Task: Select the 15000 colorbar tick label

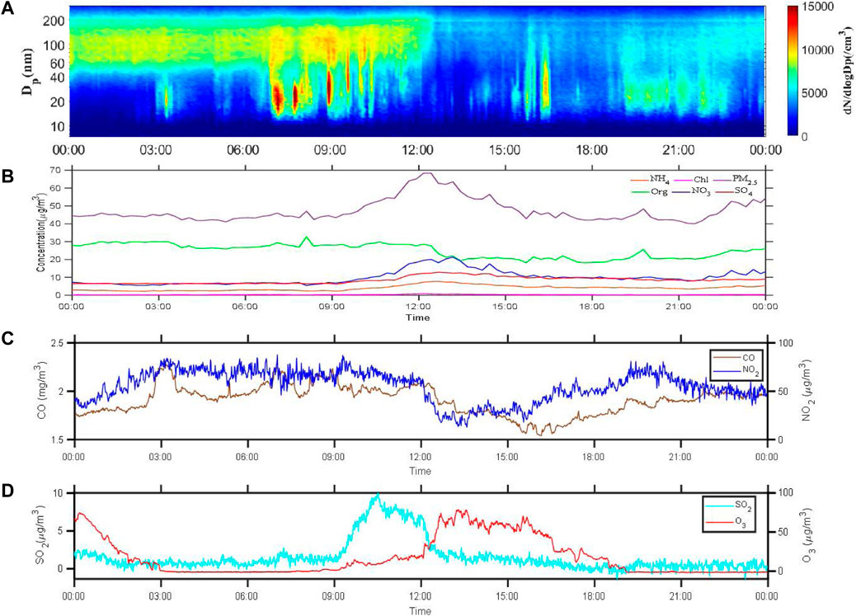Action: tap(818, 7)
